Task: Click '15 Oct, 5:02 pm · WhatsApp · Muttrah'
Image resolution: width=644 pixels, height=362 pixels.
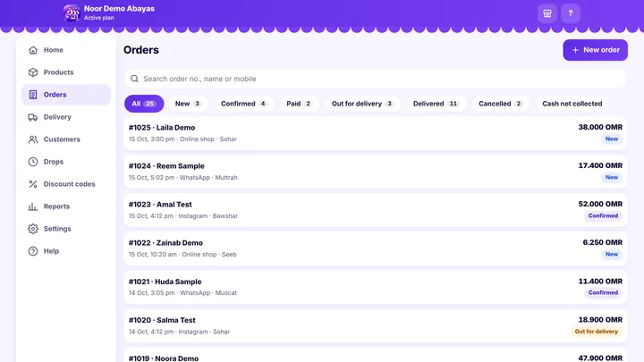Action: point(183,178)
